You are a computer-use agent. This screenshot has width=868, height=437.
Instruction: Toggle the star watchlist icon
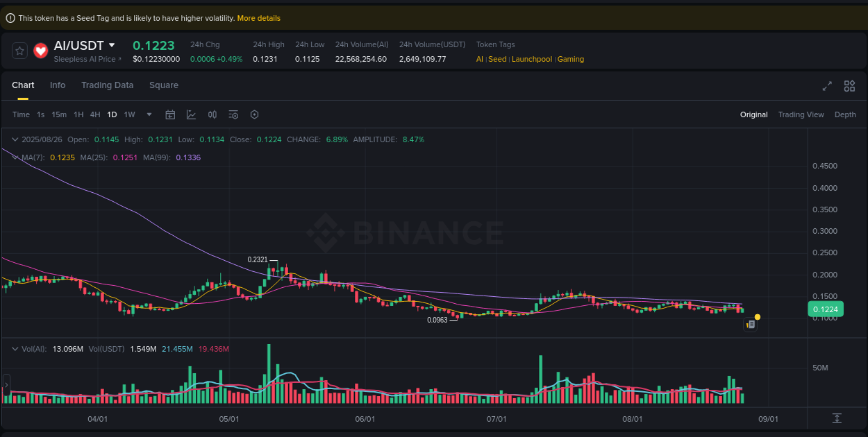click(19, 50)
